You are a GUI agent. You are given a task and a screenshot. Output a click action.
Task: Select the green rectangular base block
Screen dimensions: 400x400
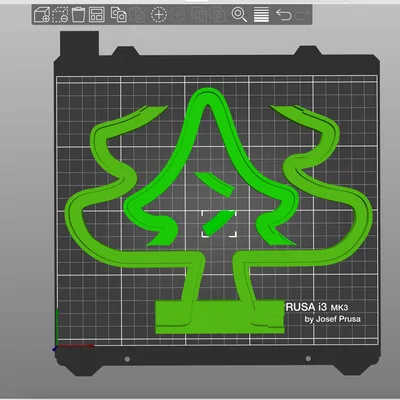tap(220, 317)
